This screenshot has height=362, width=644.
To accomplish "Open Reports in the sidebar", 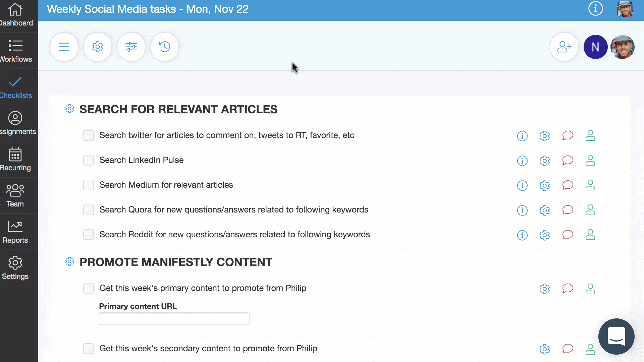I will (x=15, y=232).
